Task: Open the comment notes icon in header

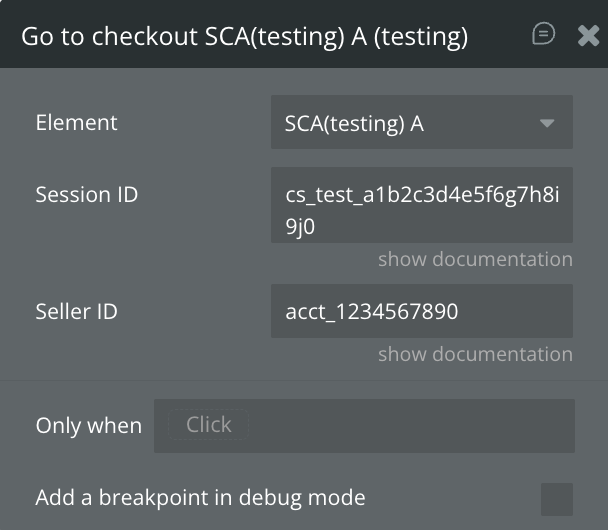Action: point(543,35)
